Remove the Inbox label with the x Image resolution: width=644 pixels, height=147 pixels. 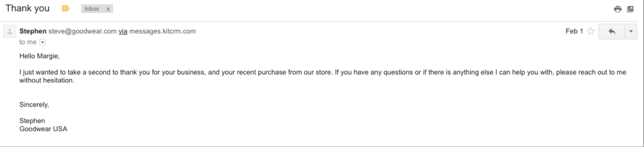coord(108,9)
